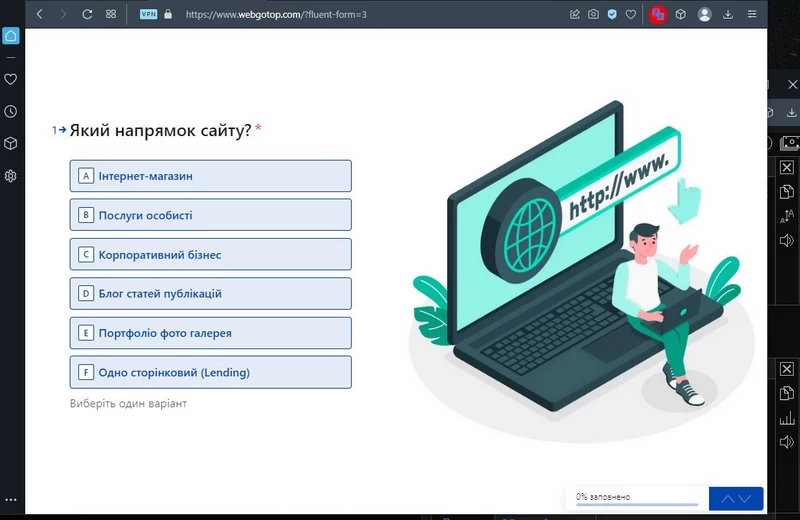The image size is (800, 520).
Task: Pick option D Блог статей публікацій
Action: coord(211,294)
